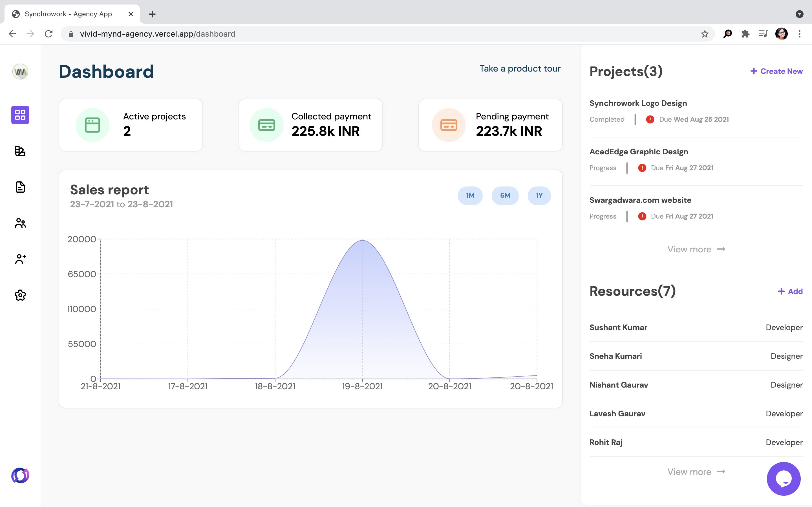This screenshot has height=507, width=812.
Task: Open the browser extensions puzzle icon
Action: pyautogui.click(x=745, y=34)
